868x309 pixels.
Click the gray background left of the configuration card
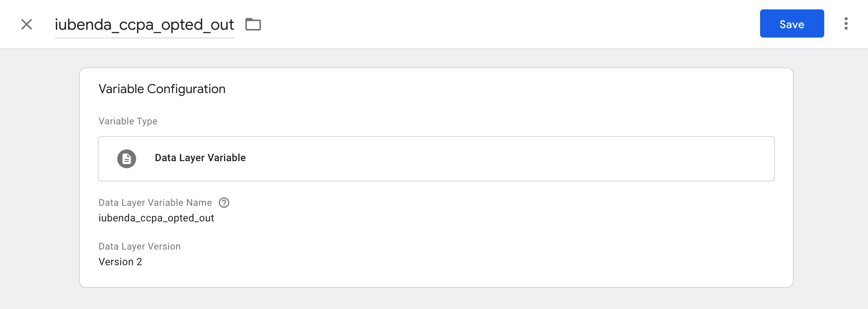(39, 176)
